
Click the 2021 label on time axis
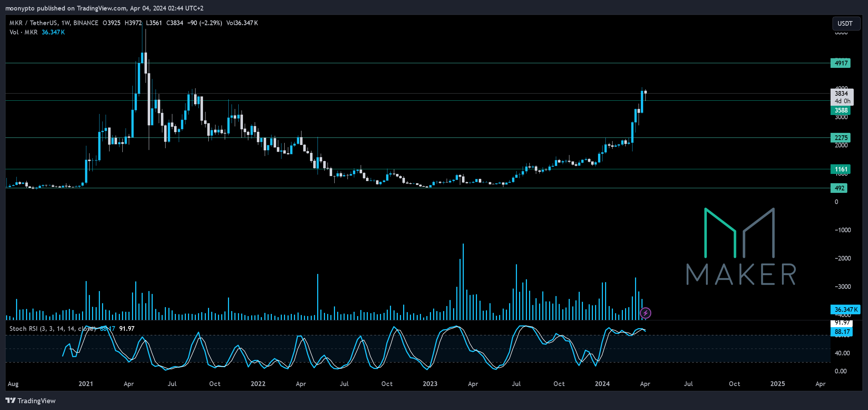coord(86,384)
